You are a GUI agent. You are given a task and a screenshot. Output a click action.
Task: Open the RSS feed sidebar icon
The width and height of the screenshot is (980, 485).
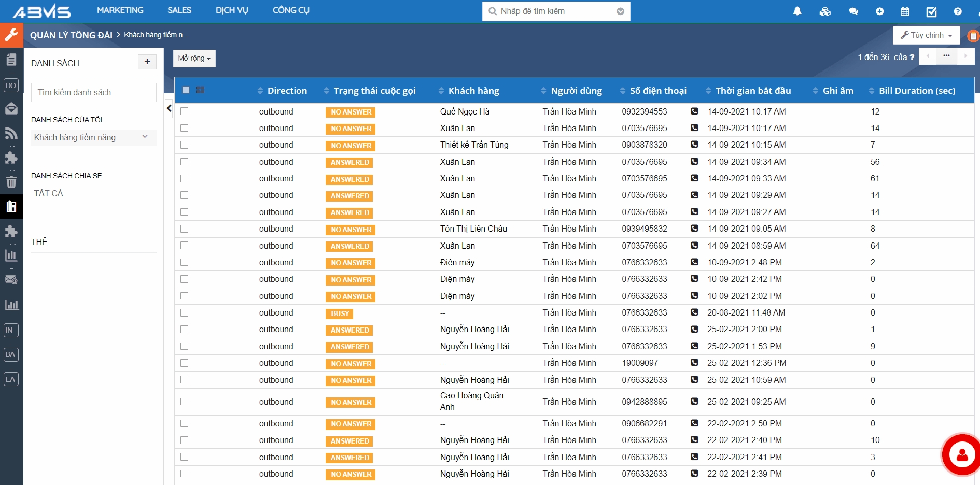(x=11, y=134)
